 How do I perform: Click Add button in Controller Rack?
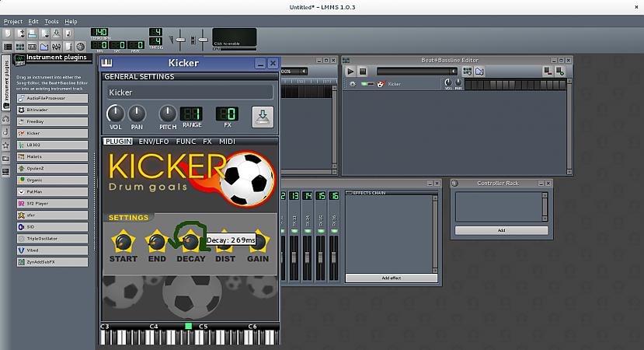pos(501,230)
